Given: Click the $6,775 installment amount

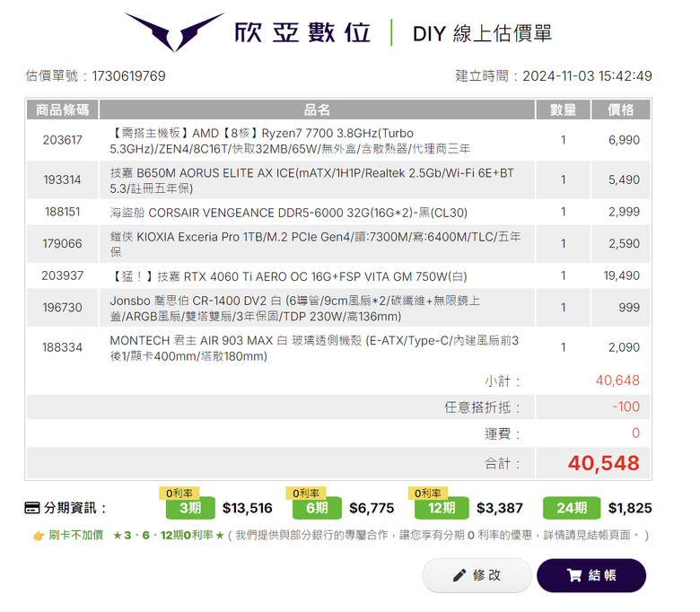Looking at the screenshot, I should [x=372, y=508].
